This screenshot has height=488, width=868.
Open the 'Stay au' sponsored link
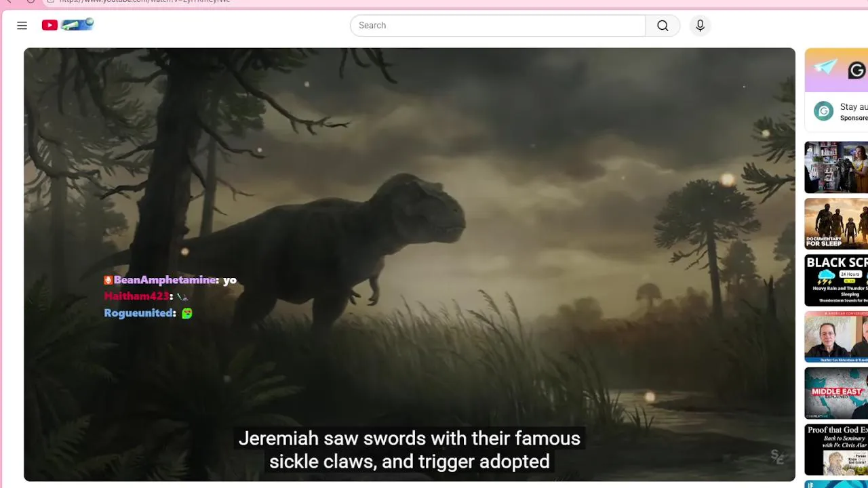pos(854,106)
